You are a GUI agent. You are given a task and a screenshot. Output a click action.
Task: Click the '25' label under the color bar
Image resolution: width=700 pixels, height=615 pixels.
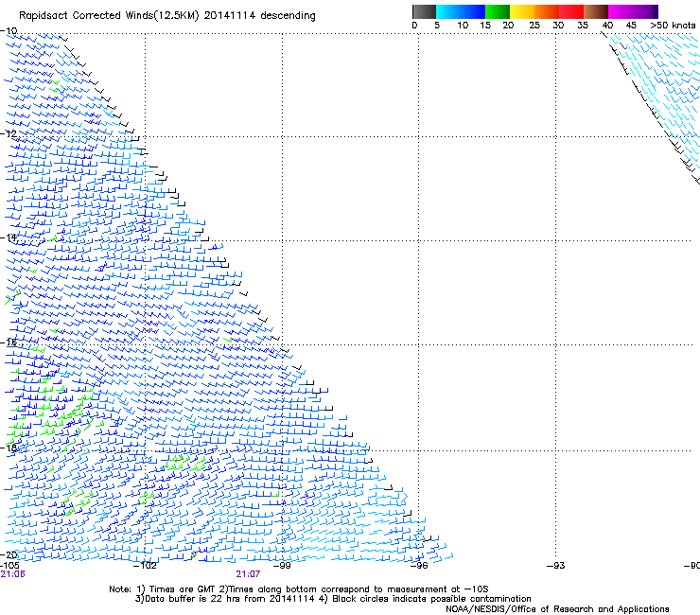(534, 26)
